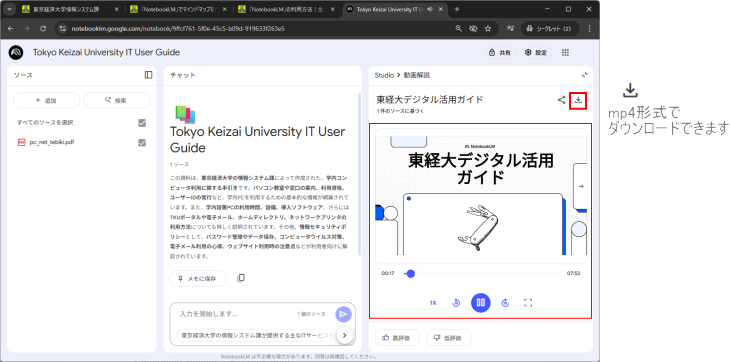Click the Studio breadcrumb link
Viewport: 730px width, 362px height.
[384, 75]
